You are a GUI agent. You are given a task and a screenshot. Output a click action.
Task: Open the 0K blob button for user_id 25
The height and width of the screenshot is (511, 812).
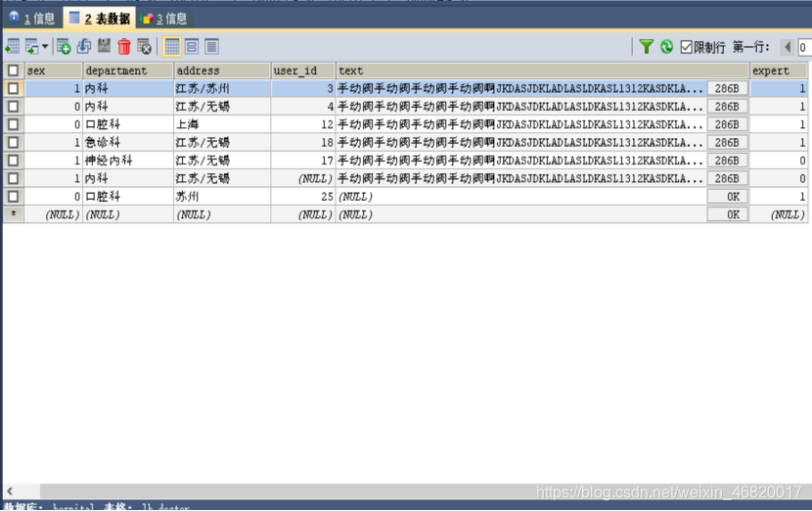point(727,197)
